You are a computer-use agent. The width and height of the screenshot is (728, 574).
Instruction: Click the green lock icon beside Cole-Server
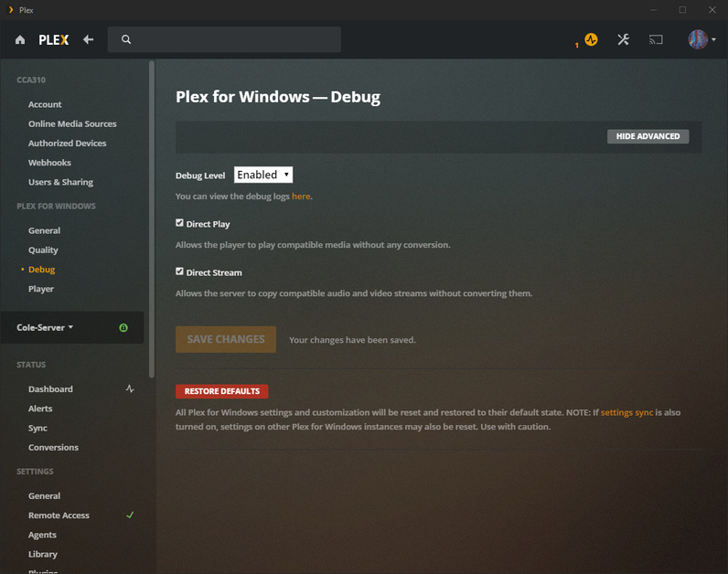(123, 327)
